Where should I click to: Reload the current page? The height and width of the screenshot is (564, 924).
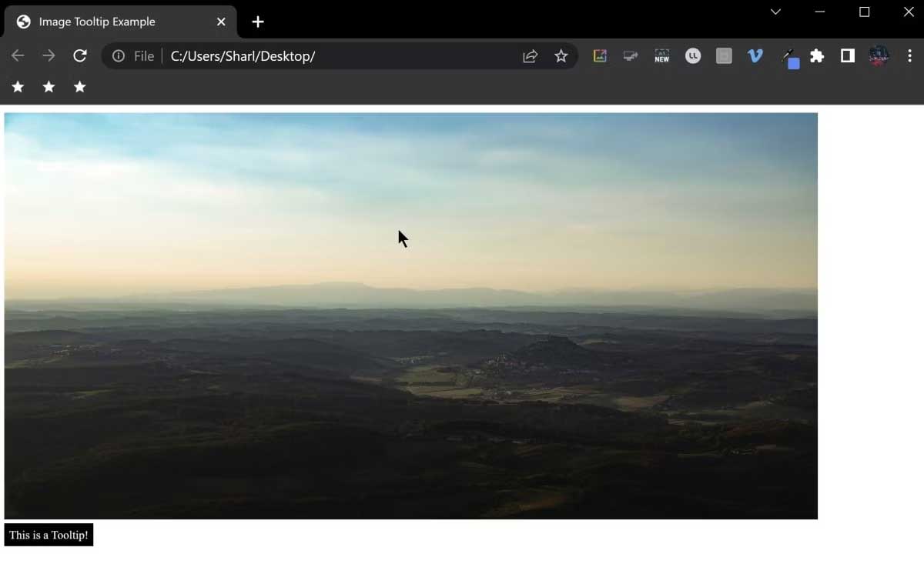click(80, 55)
